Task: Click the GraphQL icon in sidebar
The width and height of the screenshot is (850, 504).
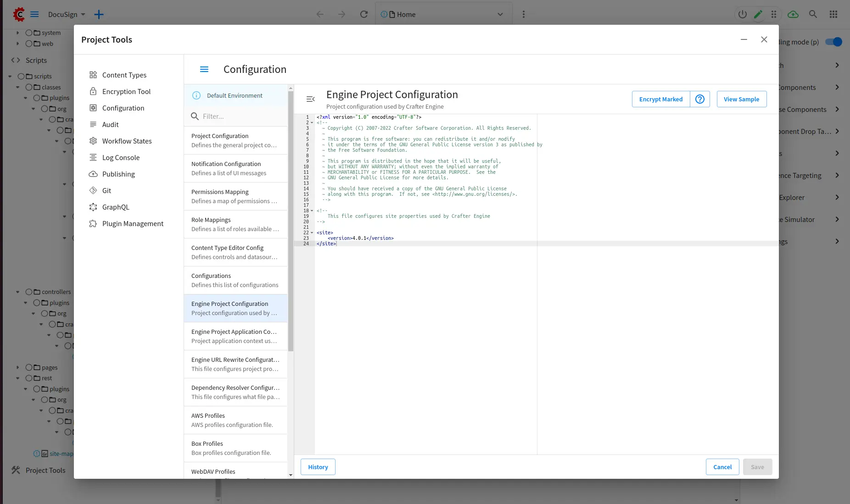Action: click(x=93, y=207)
